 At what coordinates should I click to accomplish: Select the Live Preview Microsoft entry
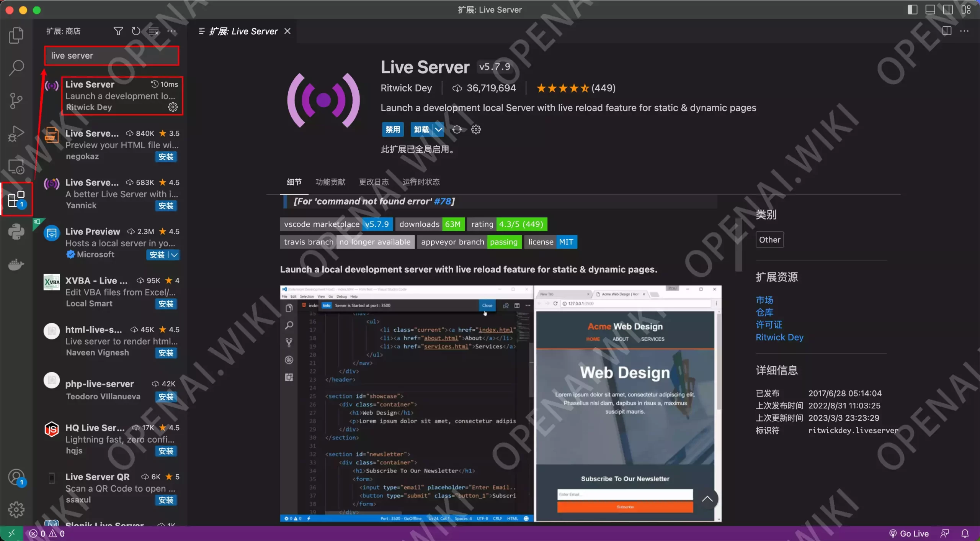pyautogui.click(x=111, y=243)
